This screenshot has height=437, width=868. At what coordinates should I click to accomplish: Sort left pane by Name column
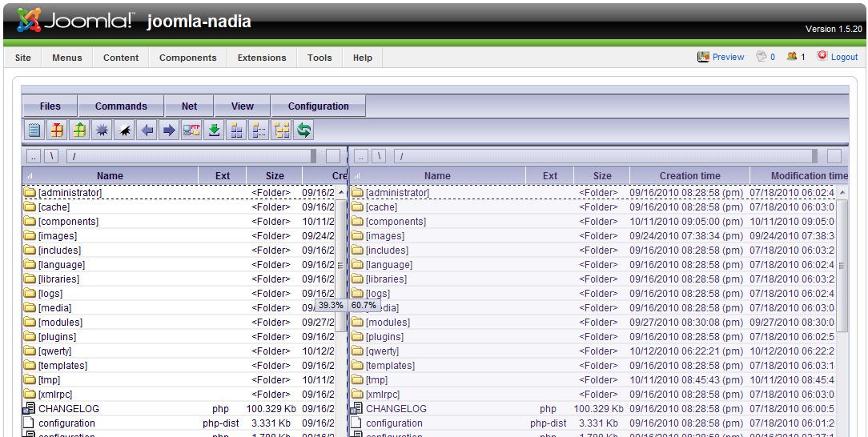click(x=110, y=176)
